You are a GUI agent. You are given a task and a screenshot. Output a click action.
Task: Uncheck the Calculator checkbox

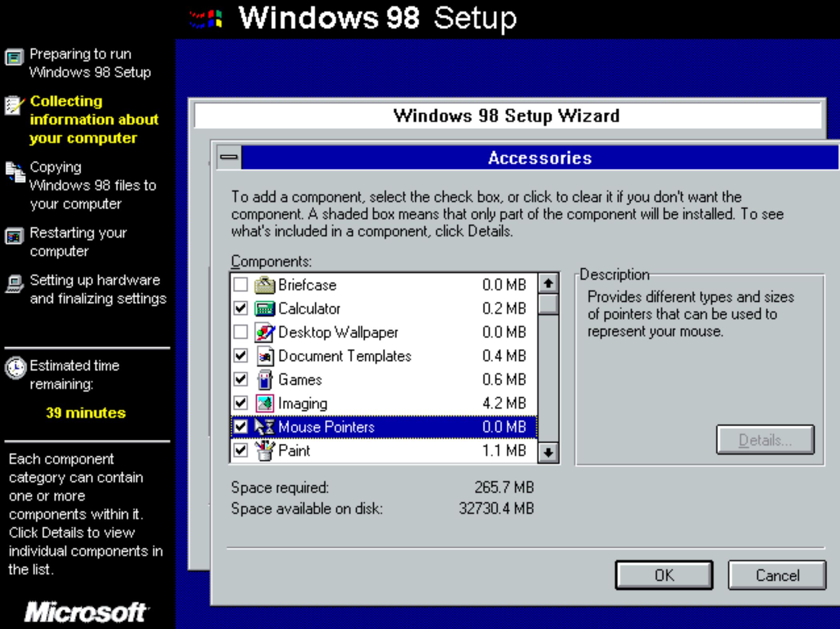point(241,308)
